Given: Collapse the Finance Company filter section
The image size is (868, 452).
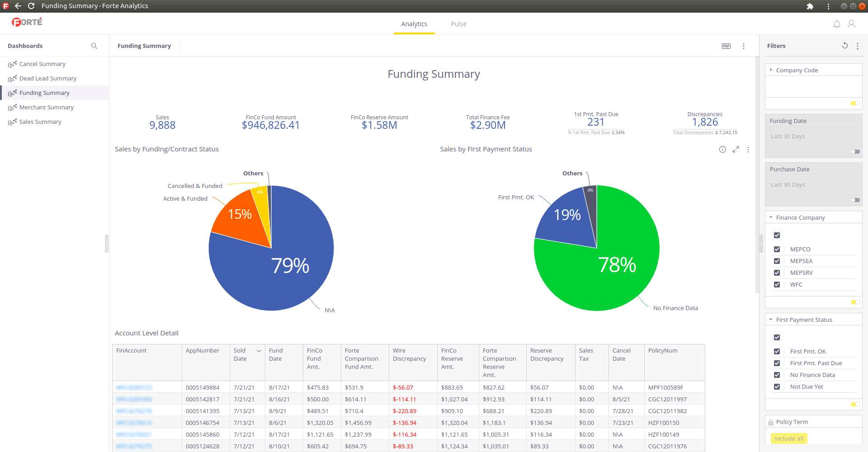Looking at the screenshot, I should click(771, 217).
